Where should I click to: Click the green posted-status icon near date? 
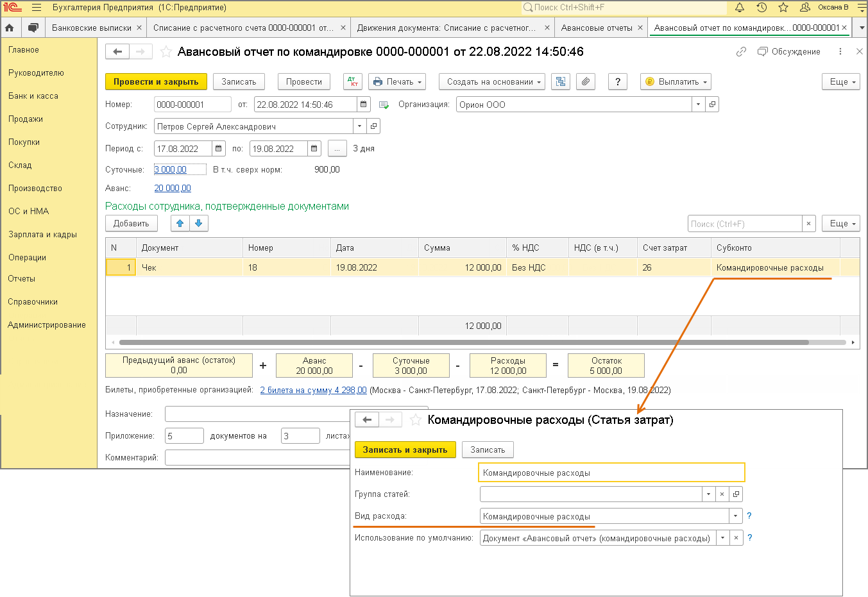(x=384, y=105)
